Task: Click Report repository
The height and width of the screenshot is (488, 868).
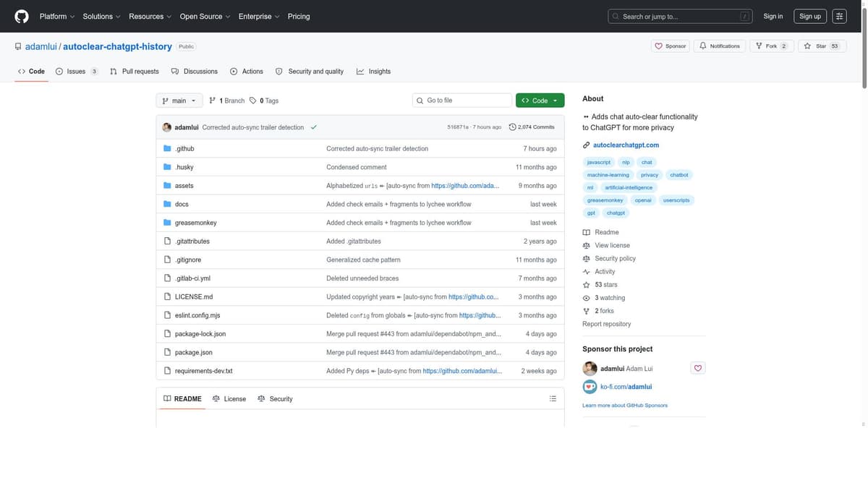Action: click(607, 324)
